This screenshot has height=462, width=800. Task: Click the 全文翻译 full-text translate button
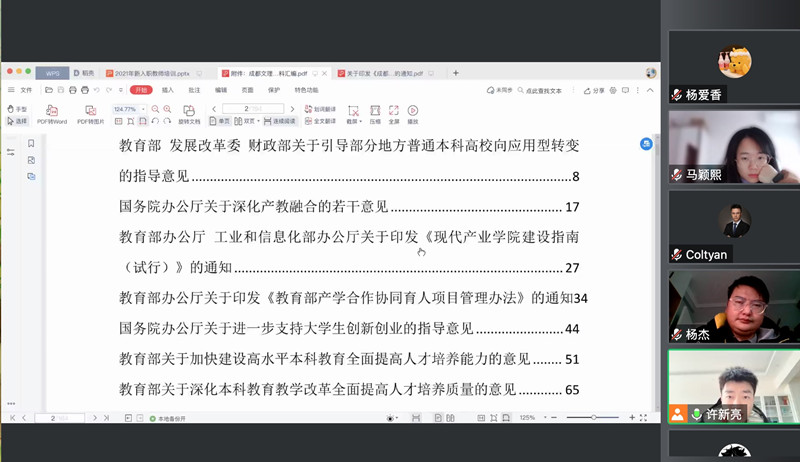pos(325,121)
